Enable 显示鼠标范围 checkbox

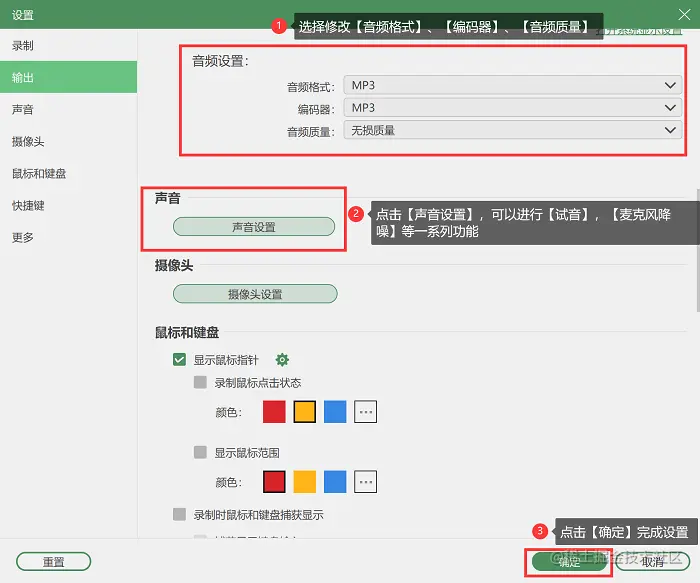point(200,452)
